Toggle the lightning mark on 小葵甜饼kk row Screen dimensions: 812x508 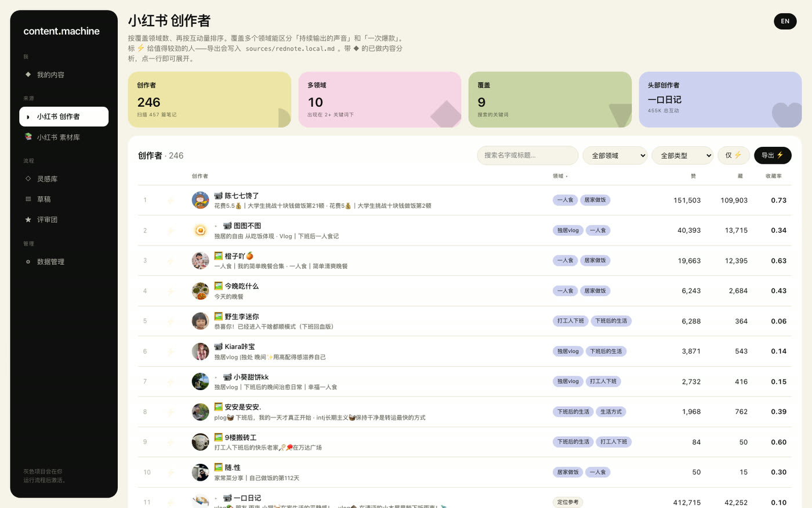pos(171,381)
